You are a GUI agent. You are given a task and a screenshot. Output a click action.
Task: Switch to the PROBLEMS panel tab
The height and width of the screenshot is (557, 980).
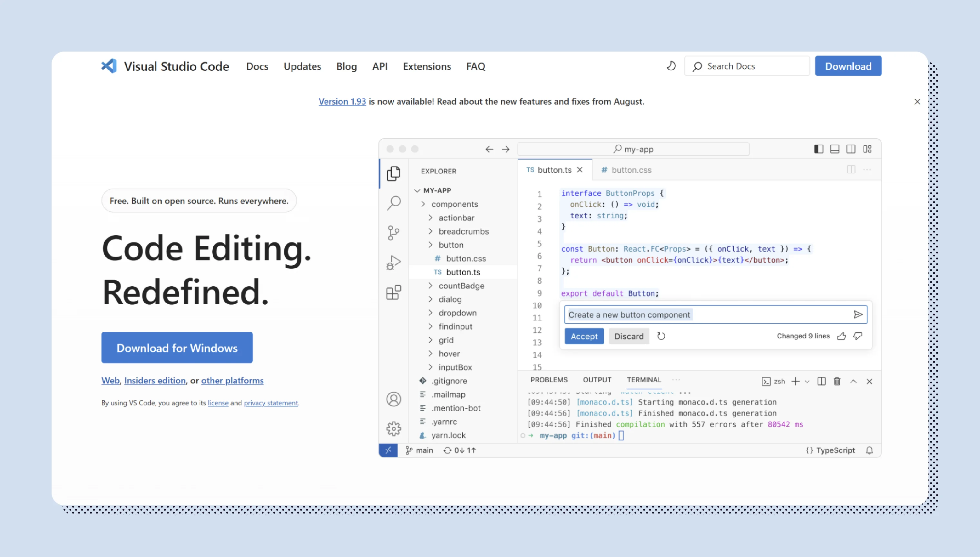pyautogui.click(x=549, y=379)
